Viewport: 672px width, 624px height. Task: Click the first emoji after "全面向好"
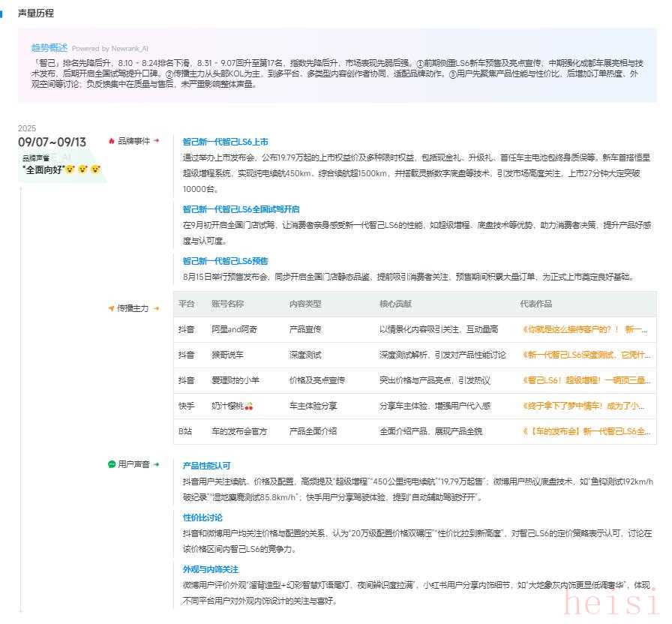(69, 169)
